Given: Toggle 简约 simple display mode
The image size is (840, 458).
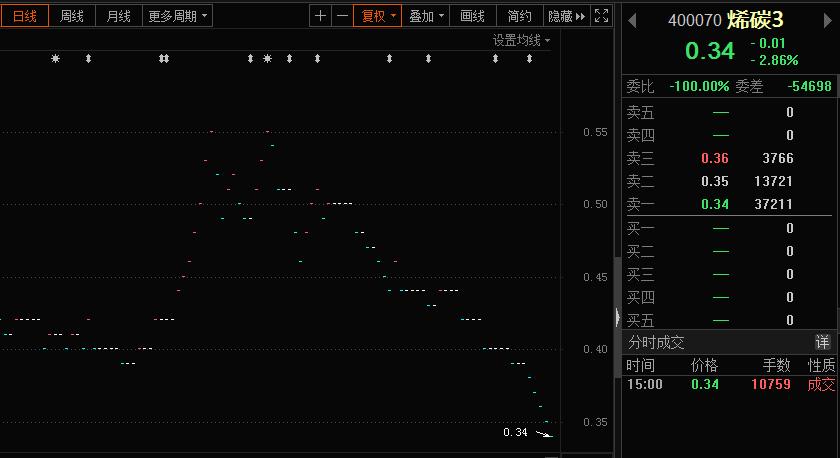Looking at the screenshot, I should tap(520, 16).
